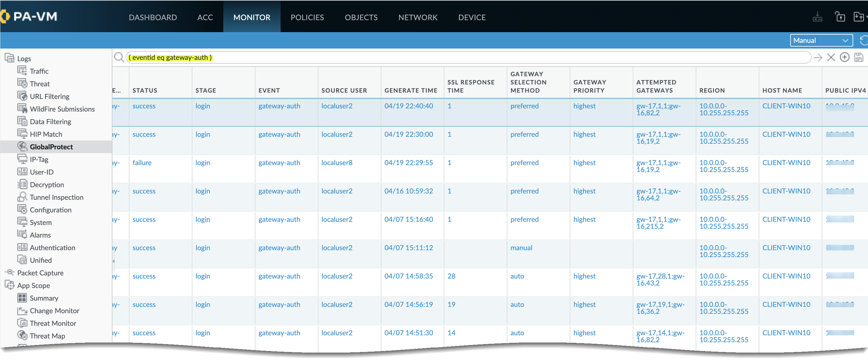Screen dimensions: 868x363
Task: Open Add Filter plus icon
Action: (x=844, y=57)
